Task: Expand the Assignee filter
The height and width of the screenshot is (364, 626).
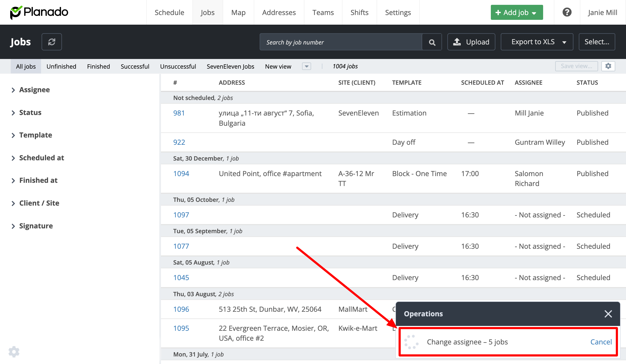Action: (x=34, y=90)
